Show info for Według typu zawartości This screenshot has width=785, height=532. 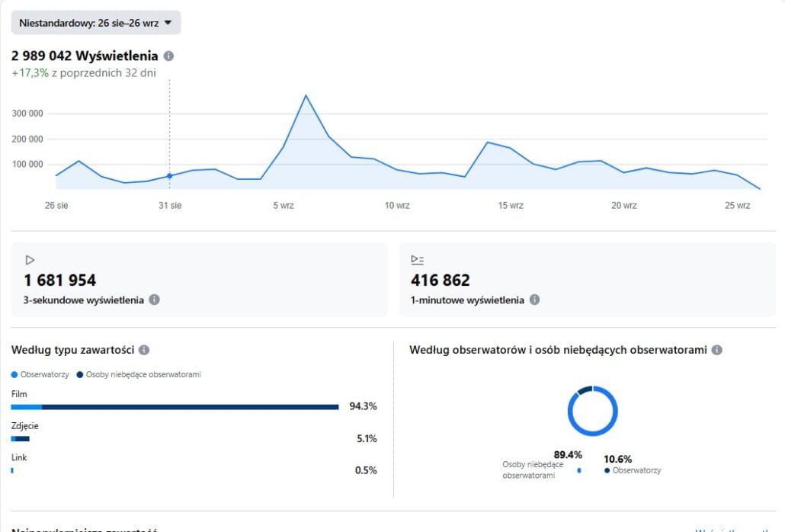tap(144, 350)
